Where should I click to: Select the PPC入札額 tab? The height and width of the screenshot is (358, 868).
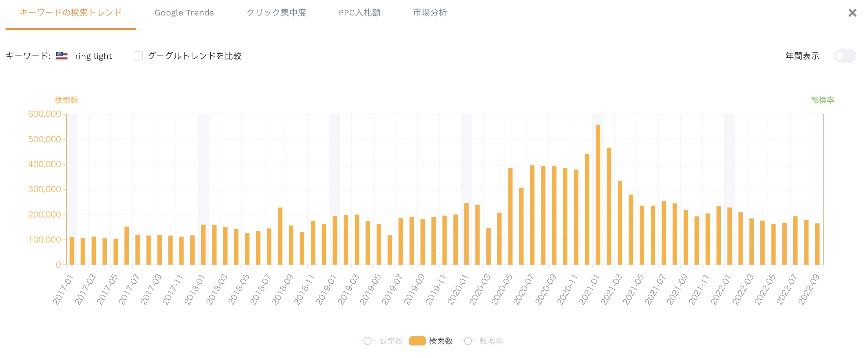pos(360,13)
